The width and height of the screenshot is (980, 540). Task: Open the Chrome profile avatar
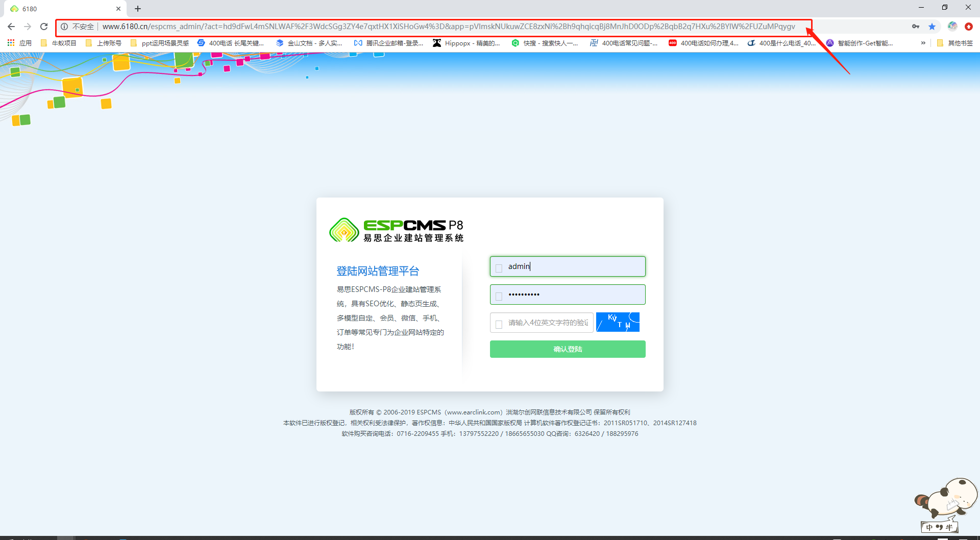click(952, 27)
